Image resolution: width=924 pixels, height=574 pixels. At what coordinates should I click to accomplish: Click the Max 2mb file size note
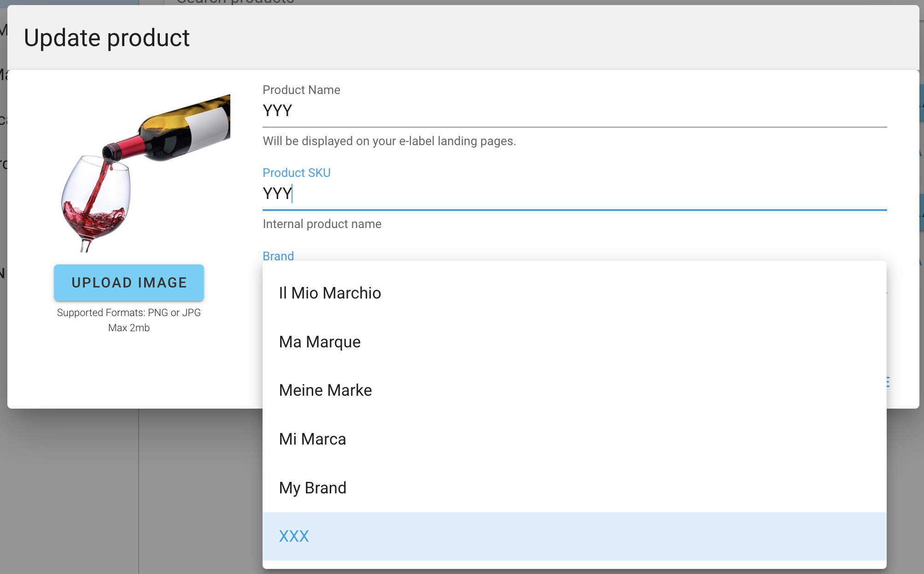pos(129,328)
